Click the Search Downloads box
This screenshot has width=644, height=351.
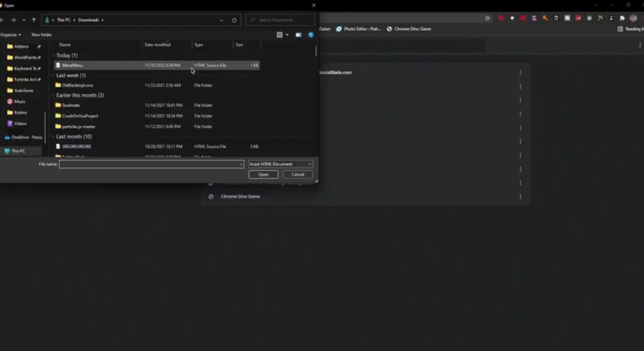280,19
